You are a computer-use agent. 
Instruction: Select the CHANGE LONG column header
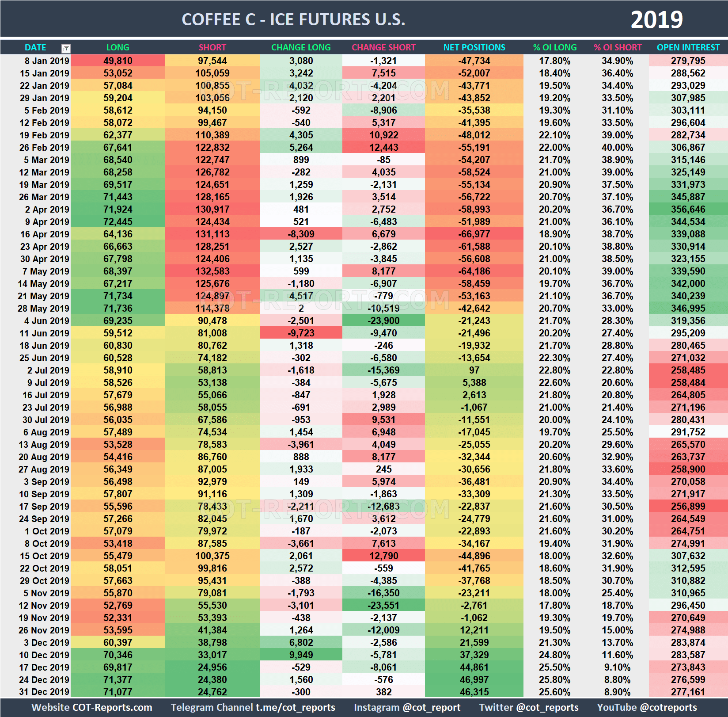coord(301,47)
